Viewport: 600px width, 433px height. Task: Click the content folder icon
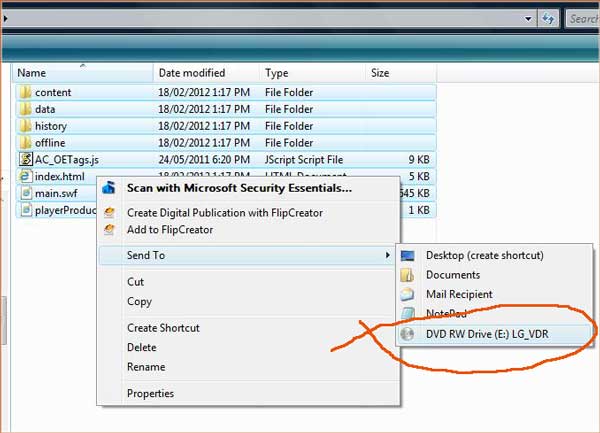[26, 93]
